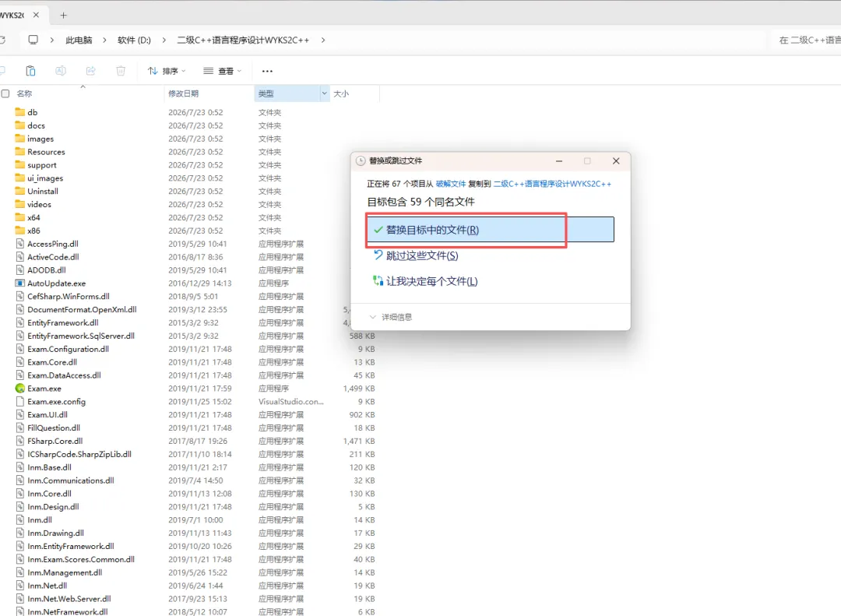Image resolution: width=841 pixels, height=616 pixels.
Task: Expand the chevron after 软件 (D:) in the breadcrumb
Action: [164, 40]
